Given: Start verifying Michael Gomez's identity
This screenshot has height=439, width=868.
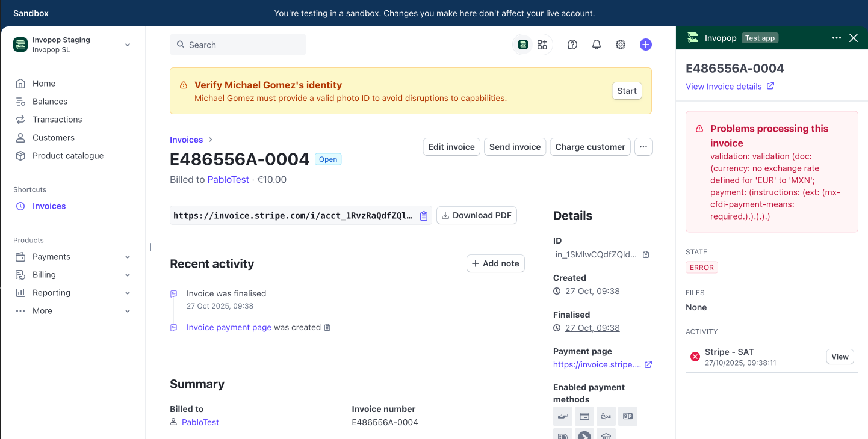Looking at the screenshot, I should 627,91.
